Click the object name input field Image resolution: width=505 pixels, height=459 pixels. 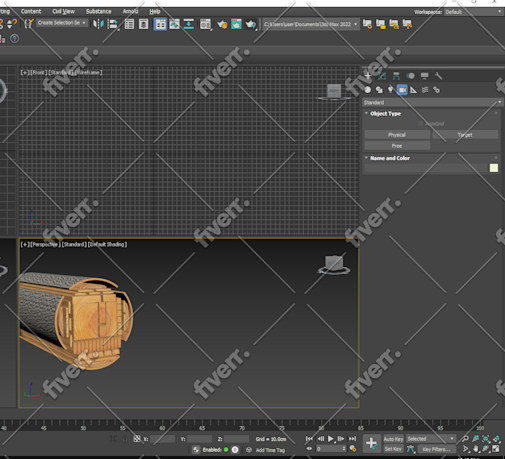(426, 168)
